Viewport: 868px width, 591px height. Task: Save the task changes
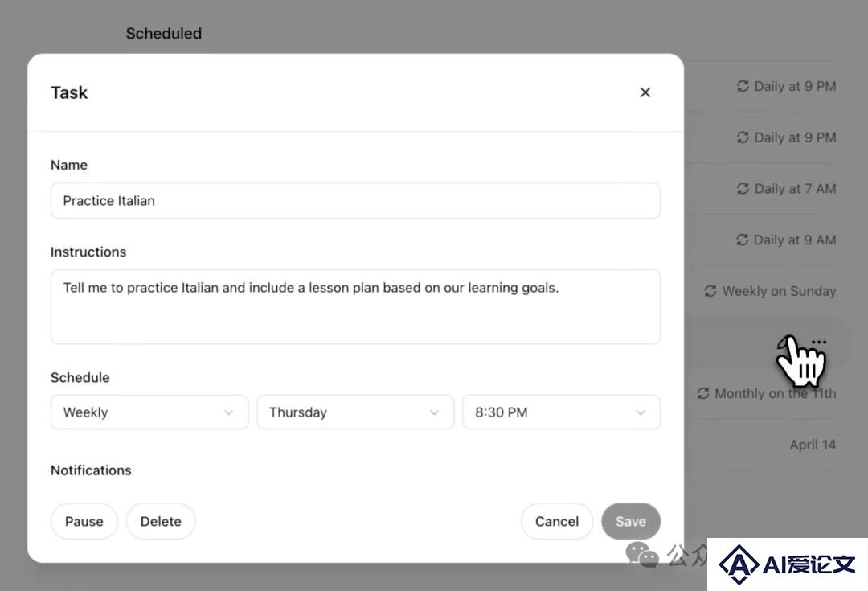coord(631,521)
